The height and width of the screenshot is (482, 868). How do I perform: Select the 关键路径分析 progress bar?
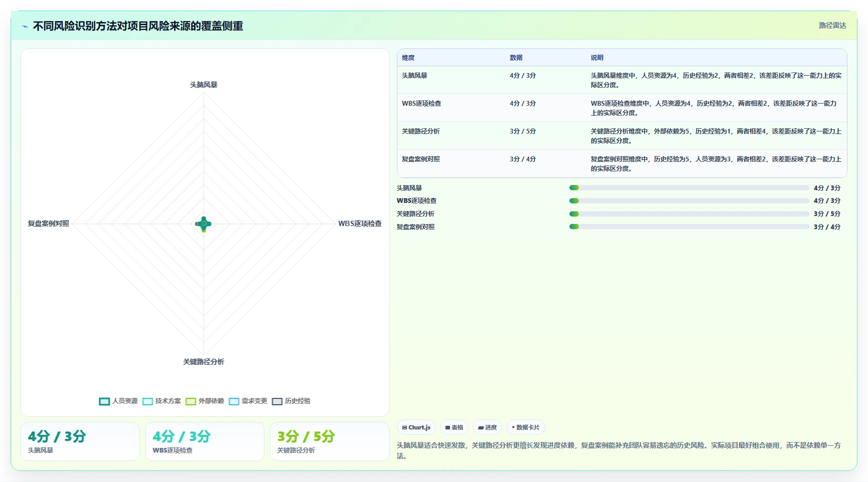click(689, 214)
